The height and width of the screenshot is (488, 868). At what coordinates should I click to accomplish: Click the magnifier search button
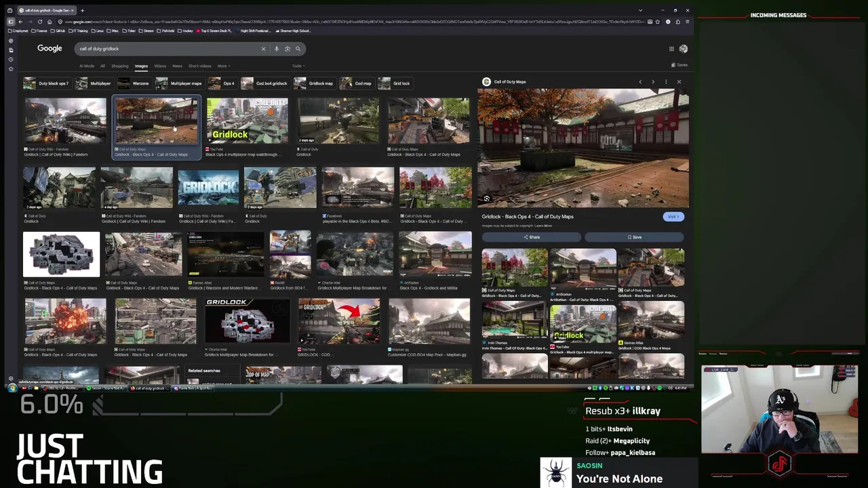click(x=298, y=49)
